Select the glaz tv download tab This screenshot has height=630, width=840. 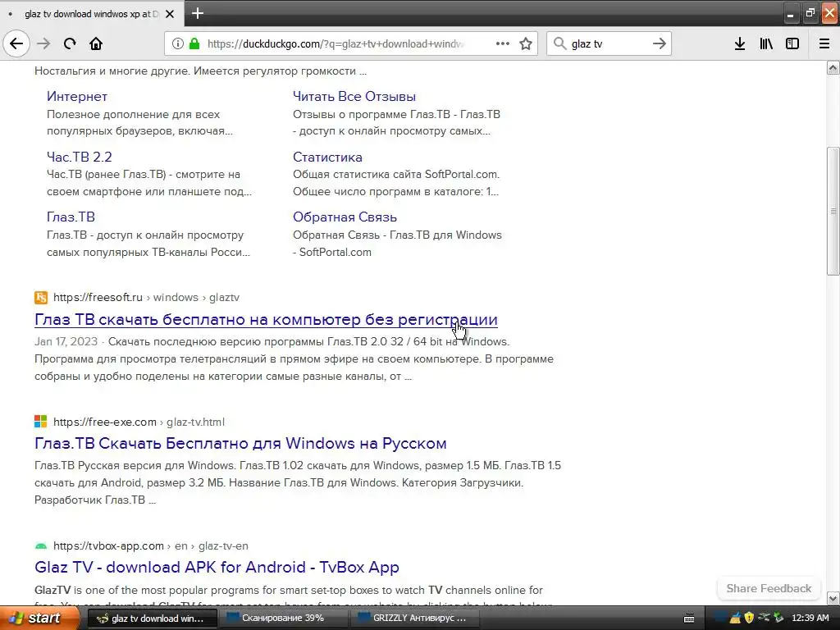[91, 14]
